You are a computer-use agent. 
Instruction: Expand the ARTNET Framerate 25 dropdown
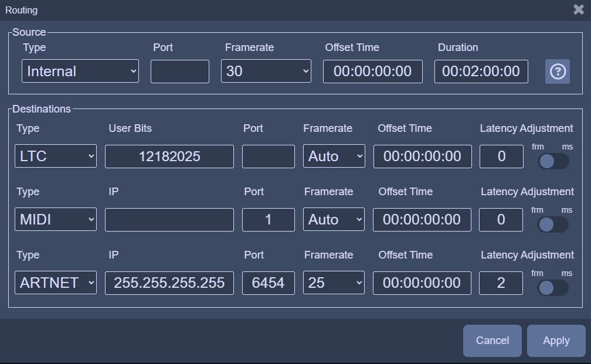[x=334, y=283]
